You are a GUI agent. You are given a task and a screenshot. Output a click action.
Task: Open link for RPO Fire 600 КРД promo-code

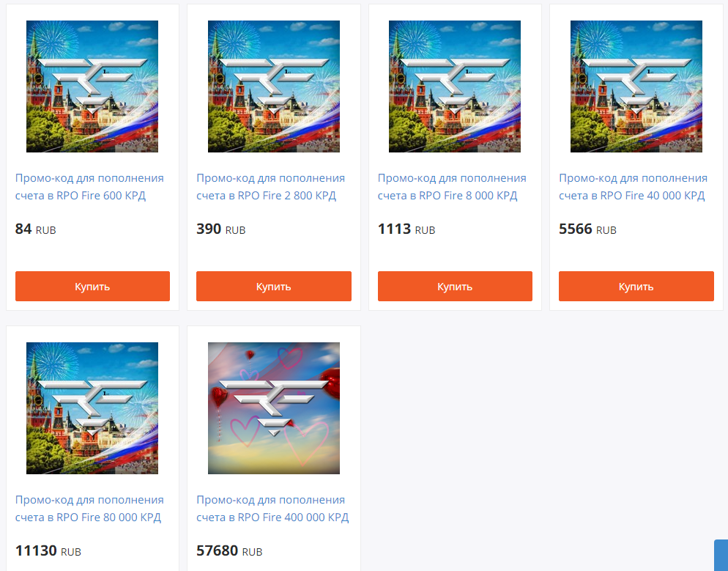[89, 187]
